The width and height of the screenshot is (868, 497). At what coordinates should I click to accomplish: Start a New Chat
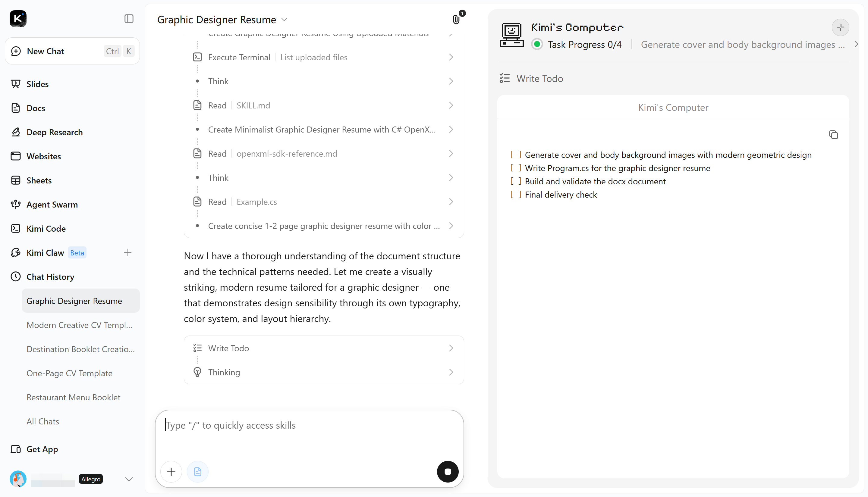pyautogui.click(x=72, y=51)
